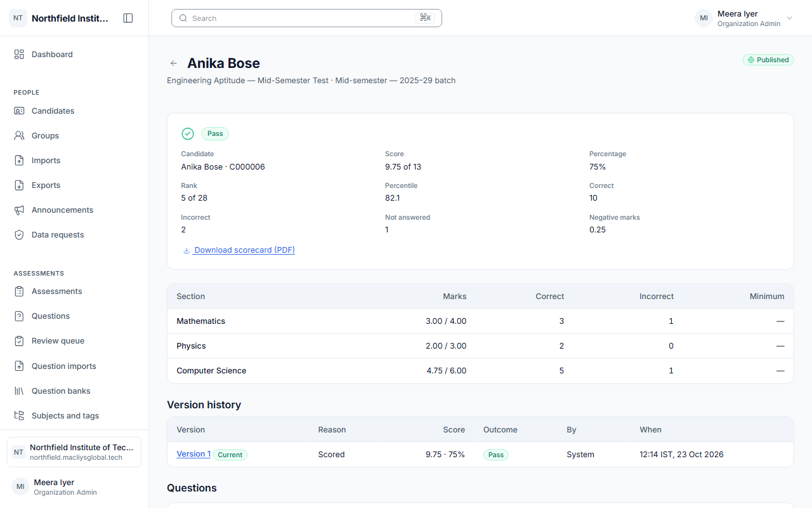Open Review queue in the sidebar
This screenshot has height=508, width=812.
tap(74, 341)
